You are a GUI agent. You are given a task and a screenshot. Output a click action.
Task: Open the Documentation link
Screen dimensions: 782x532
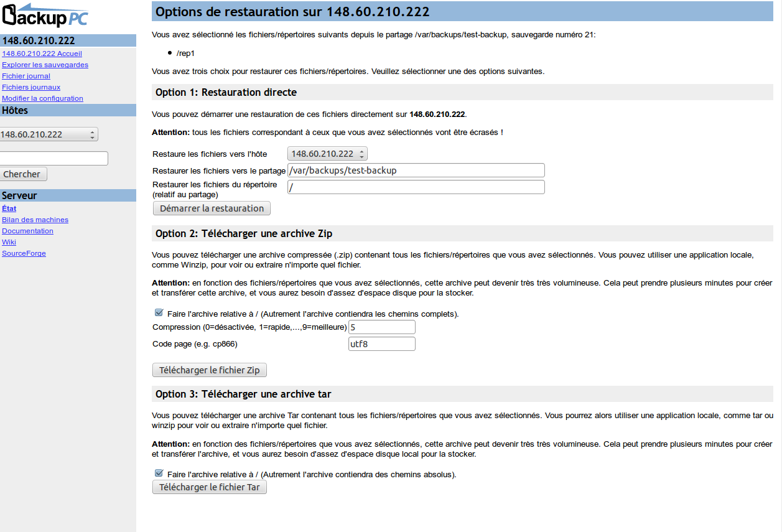tap(27, 231)
